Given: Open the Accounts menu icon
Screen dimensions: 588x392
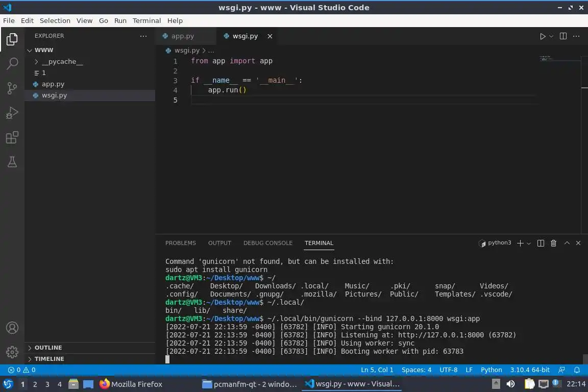Looking at the screenshot, I should (x=12, y=328).
